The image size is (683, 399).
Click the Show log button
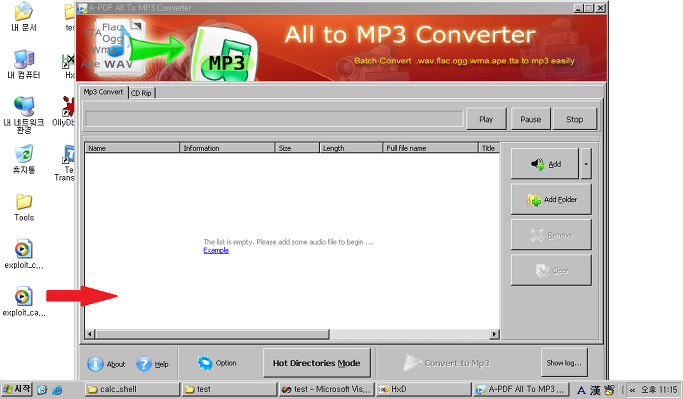coord(564,362)
